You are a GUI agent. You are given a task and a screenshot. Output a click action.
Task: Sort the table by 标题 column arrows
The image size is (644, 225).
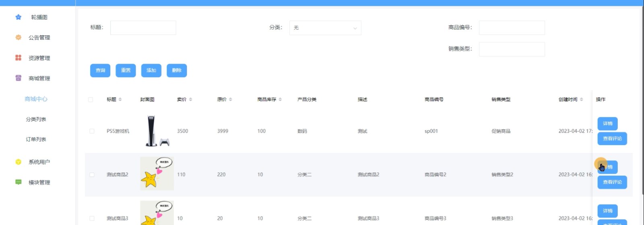tap(120, 99)
